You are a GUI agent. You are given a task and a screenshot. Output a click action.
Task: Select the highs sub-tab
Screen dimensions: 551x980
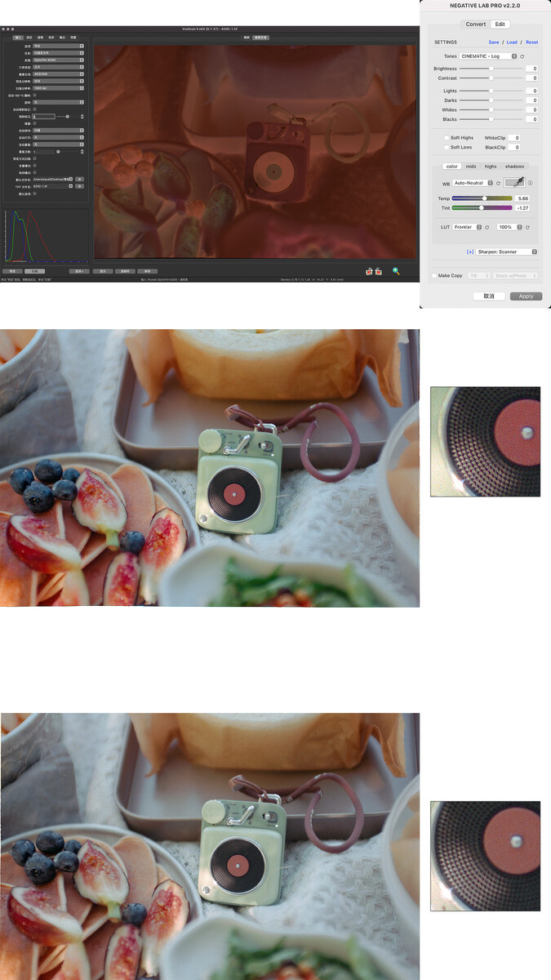click(491, 166)
